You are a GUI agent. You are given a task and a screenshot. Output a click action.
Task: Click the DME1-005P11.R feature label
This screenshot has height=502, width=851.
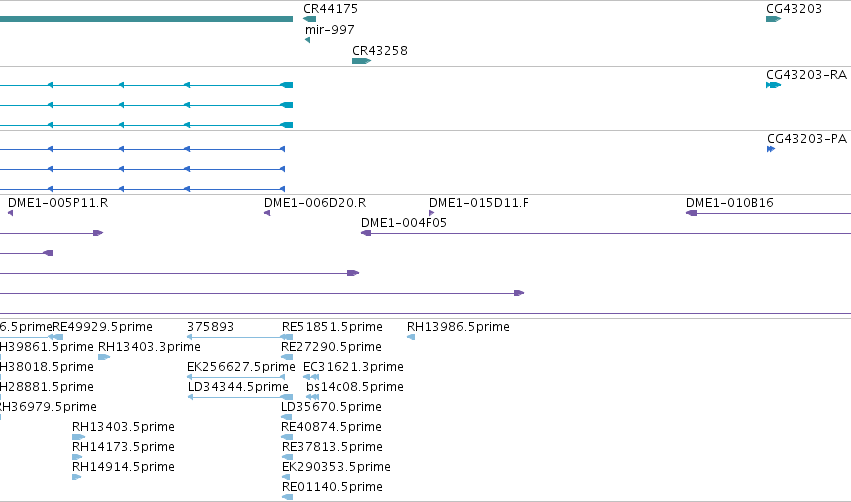(58, 203)
